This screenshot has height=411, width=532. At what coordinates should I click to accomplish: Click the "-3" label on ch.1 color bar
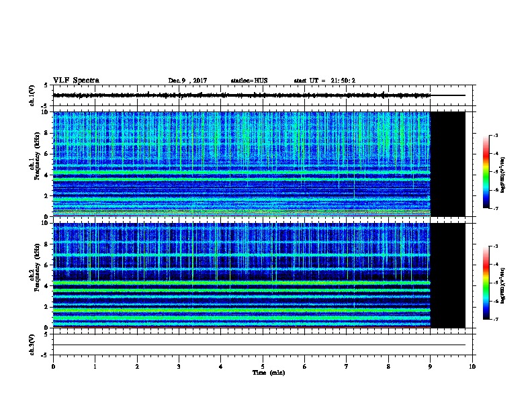pos(495,136)
